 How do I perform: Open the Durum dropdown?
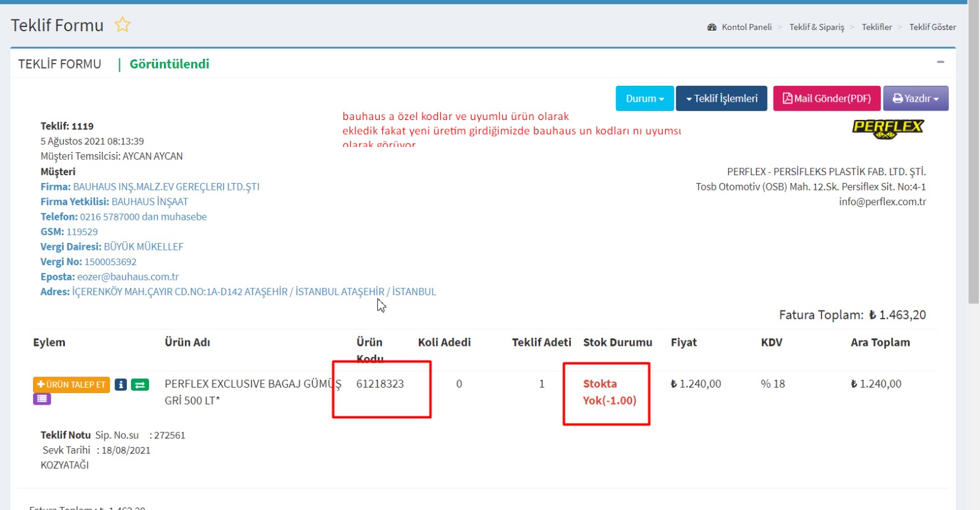click(x=644, y=99)
